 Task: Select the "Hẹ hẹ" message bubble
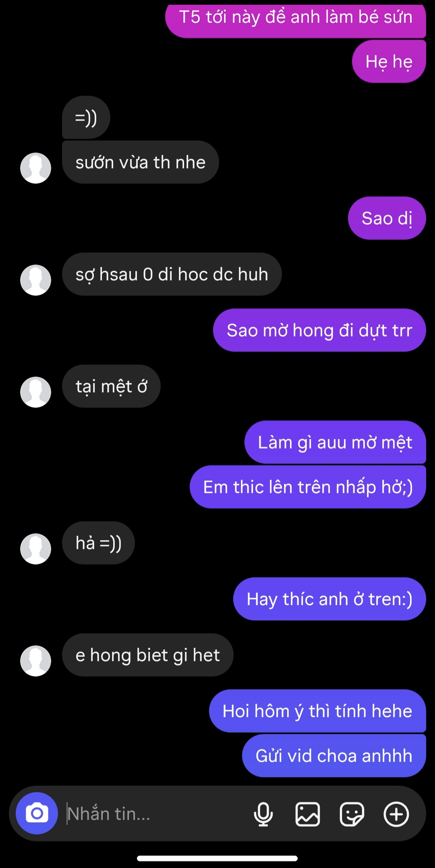[389, 61]
